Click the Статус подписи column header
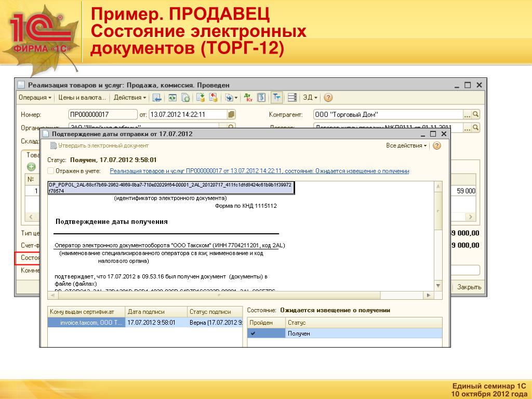This screenshot has width=532, height=399. 215,312
